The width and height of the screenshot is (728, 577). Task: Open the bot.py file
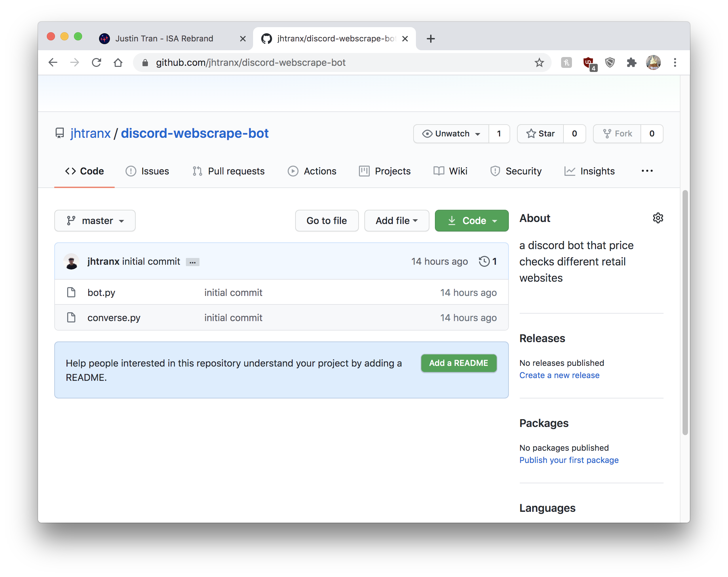tap(101, 293)
